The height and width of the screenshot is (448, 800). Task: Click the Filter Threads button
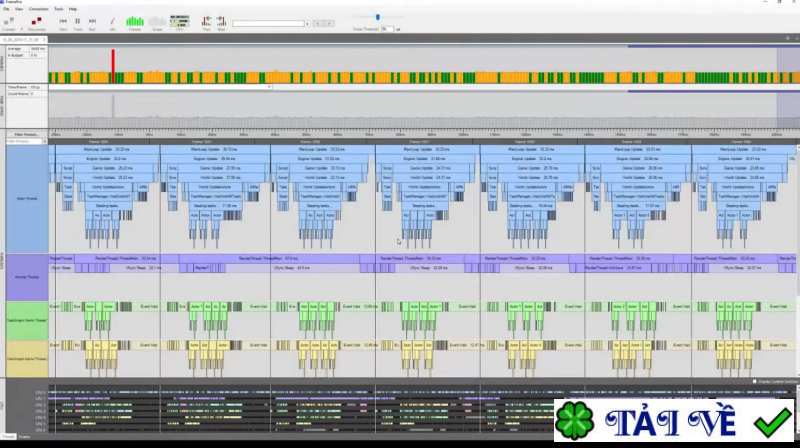point(26,133)
